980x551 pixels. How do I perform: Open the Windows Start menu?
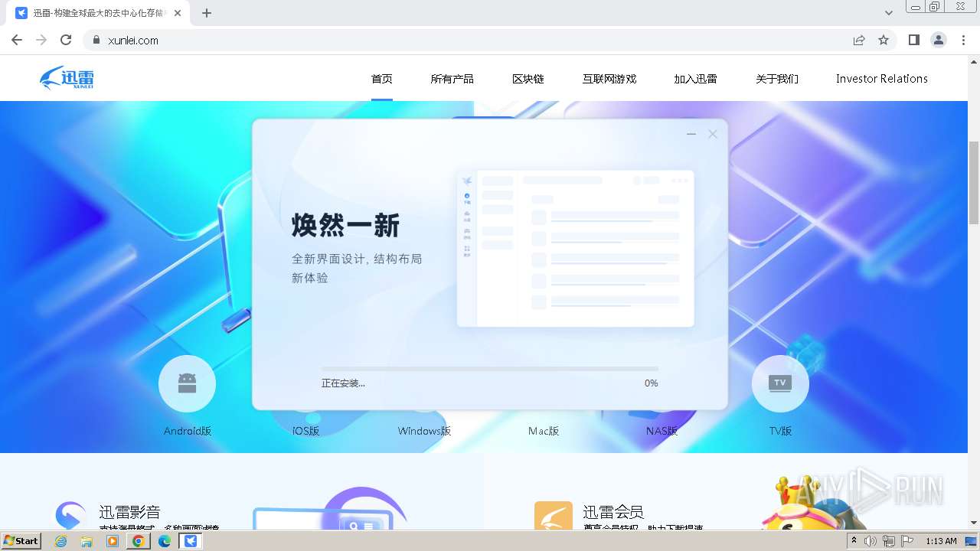click(x=21, y=540)
